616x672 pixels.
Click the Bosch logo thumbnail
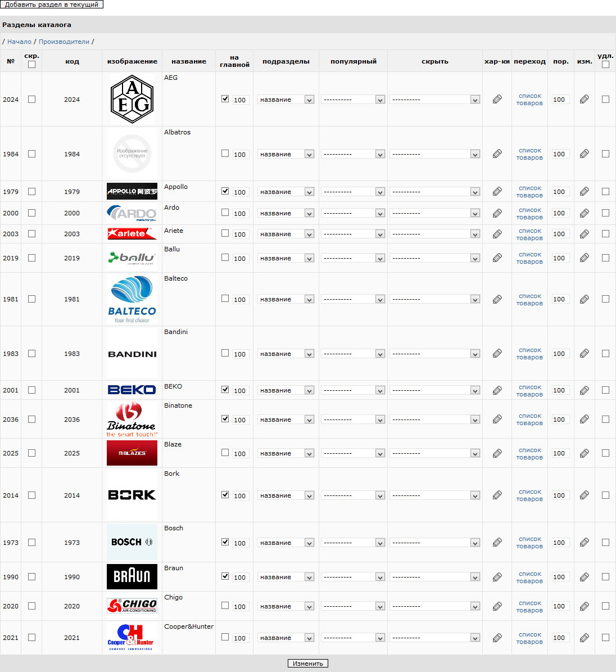coord(132,542)
